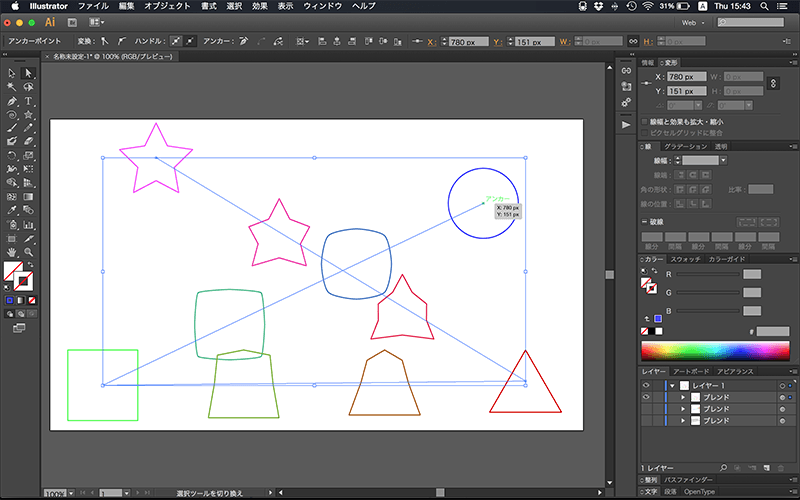Select the Rotate tool
The image size is (800, 500).
pyautogui.click(x=11, y=156)
